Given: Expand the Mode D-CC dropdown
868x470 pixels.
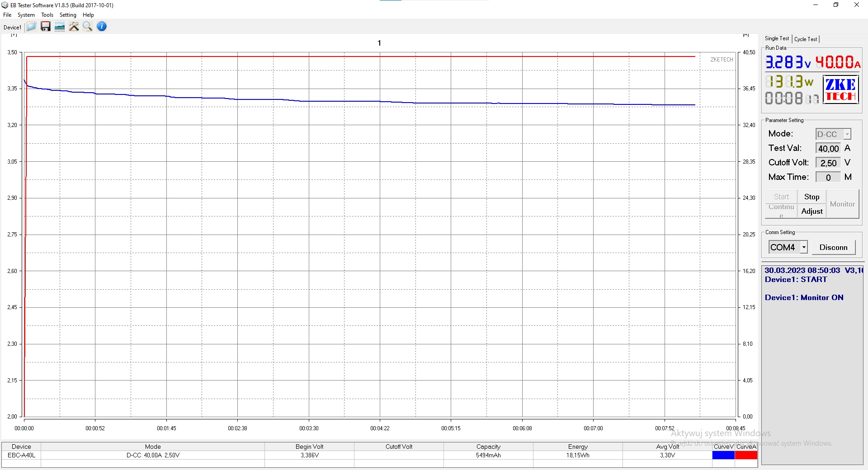Looking at the screenshot, I should click(x=847, y=134).
